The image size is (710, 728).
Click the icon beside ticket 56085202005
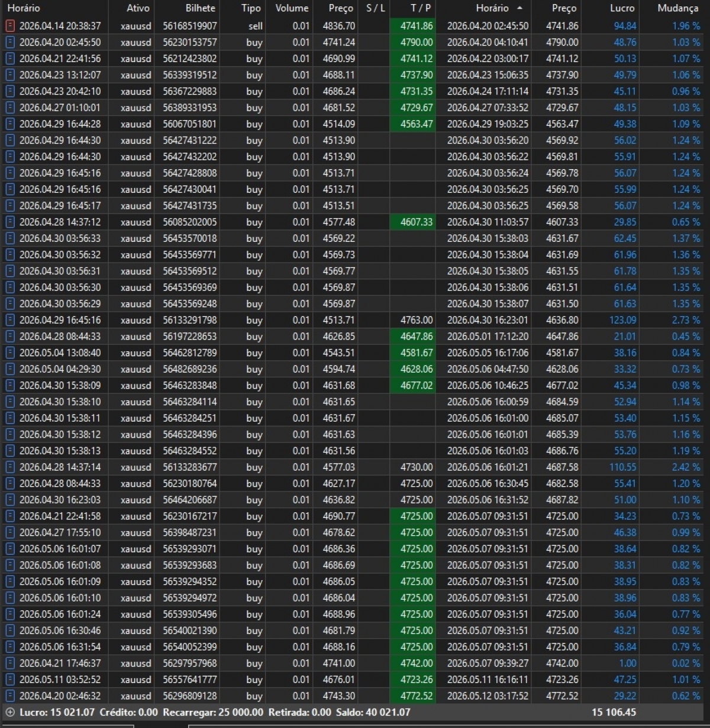(9, 222)
